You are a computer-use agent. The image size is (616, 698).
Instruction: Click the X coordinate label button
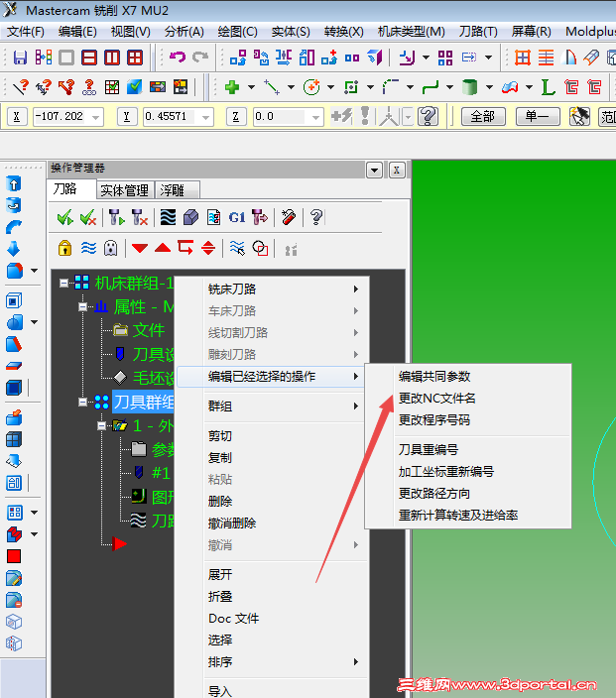coord(17,117)
